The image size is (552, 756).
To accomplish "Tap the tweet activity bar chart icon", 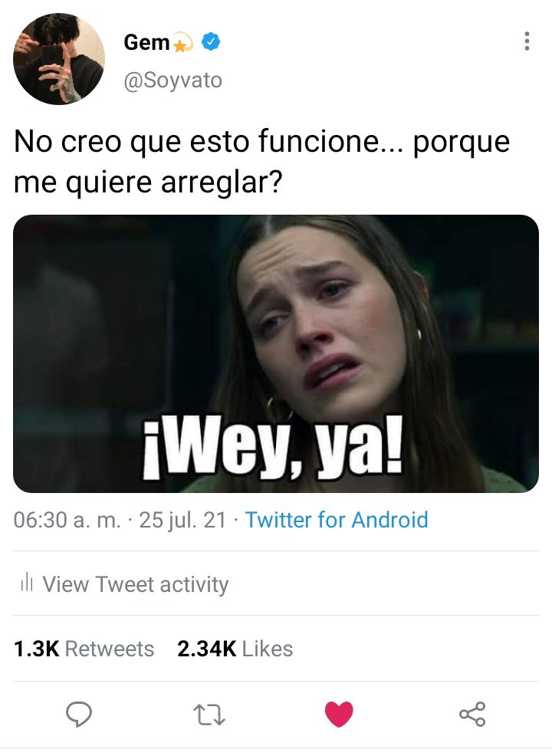I will coord(27,583).
